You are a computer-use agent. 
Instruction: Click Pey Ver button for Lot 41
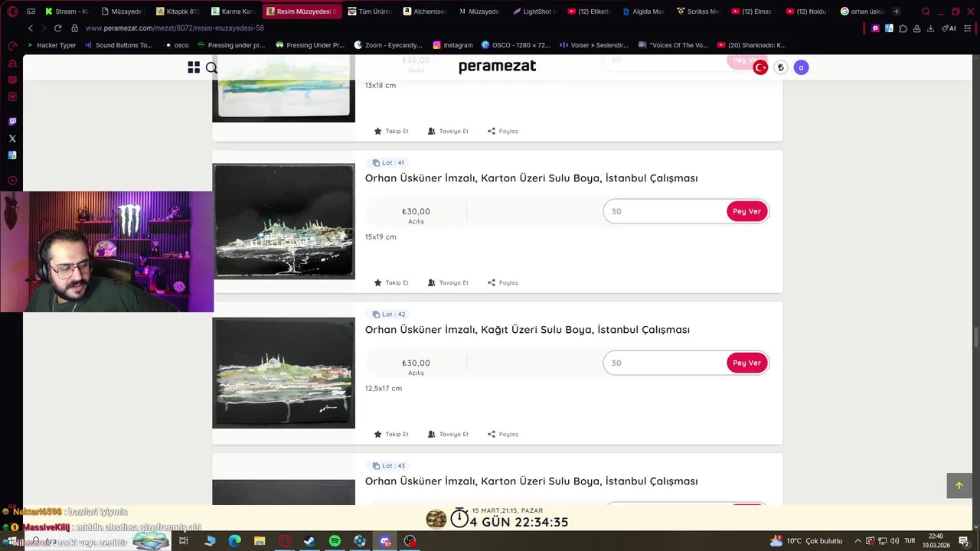[746, 211]
